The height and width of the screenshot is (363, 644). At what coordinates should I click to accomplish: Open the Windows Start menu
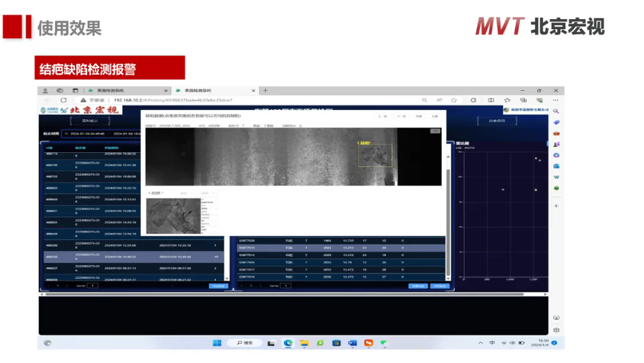[x=217, y=343]
